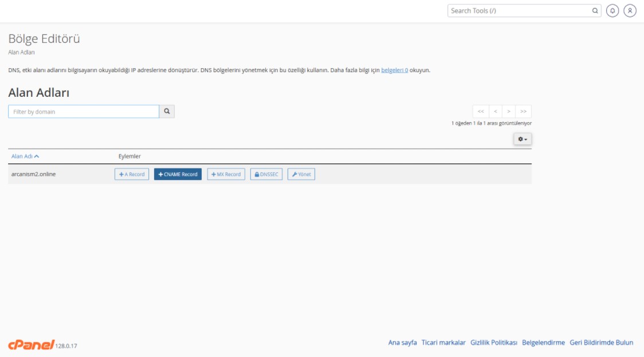Screen dimensions: 644x357
Task: Click the CNAME Record button
Action: click(x=178, y=174)
